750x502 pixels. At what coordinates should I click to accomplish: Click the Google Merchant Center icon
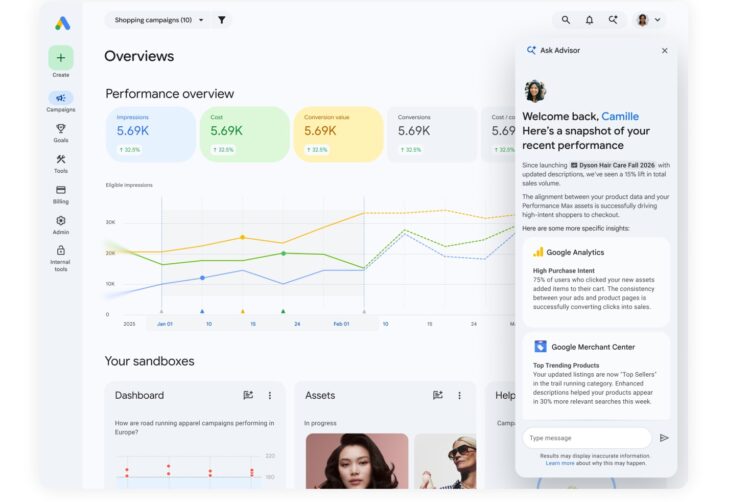540,346
